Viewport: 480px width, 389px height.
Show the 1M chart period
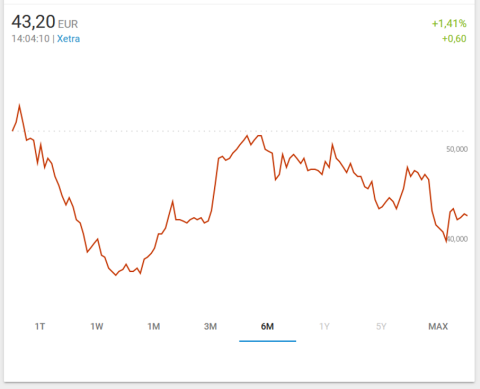154,326
